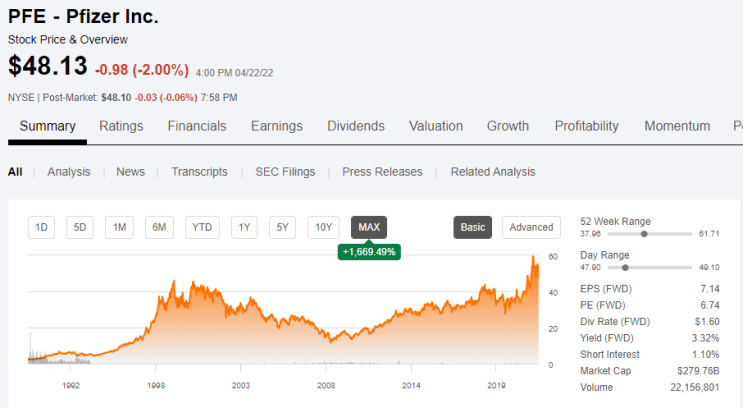Click the Div Rate (FWD) $1.60
The height and width of the screenshot is (408, 743).
point(707,322)
